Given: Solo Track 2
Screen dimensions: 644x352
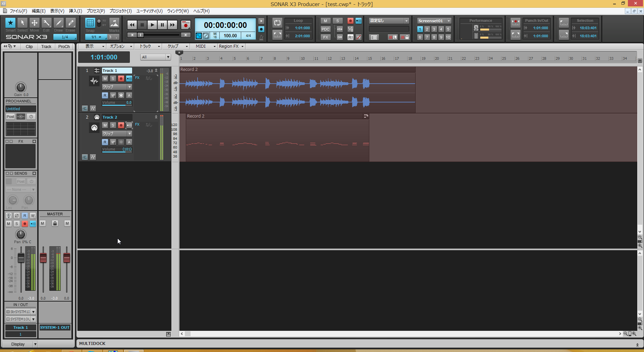Looking at the screenshot, I should click(113, 125).
